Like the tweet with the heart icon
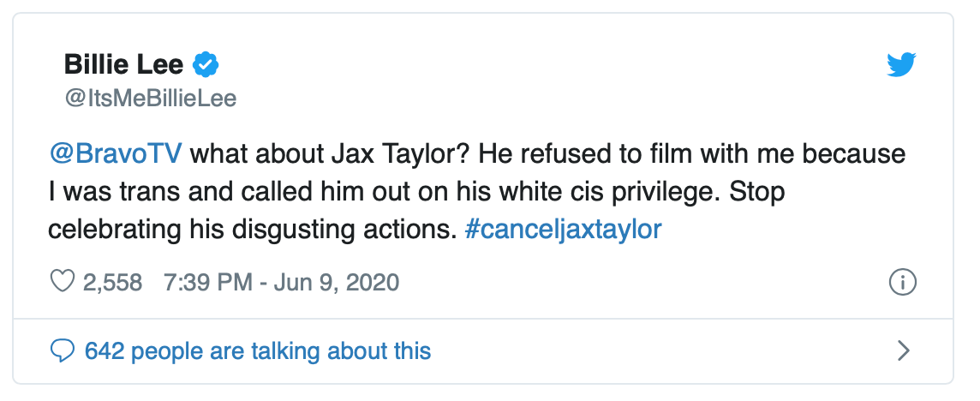This screenshot has height=401, width=980. pyautogui.click(x=63, y=282)
